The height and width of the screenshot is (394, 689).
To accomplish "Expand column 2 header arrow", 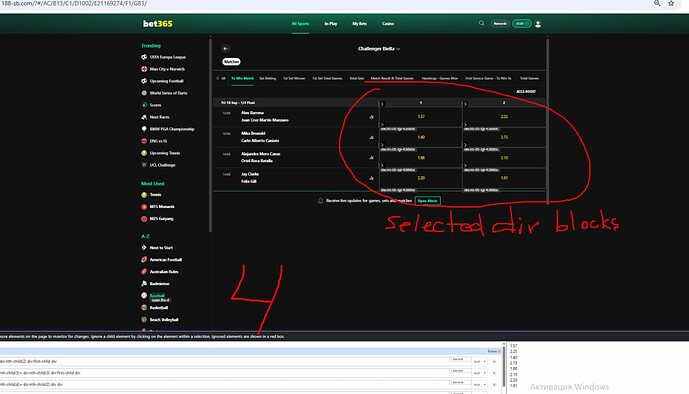I will (465, 104).
